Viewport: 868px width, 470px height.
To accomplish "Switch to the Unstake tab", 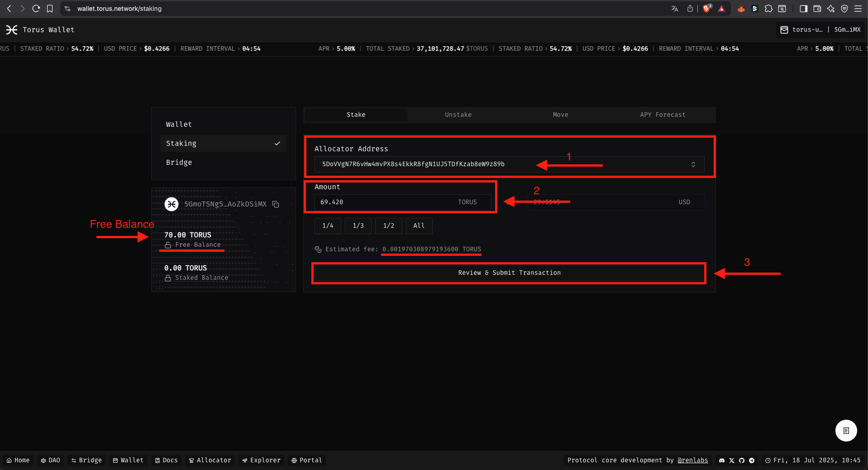I will click(x=458, y=115).
